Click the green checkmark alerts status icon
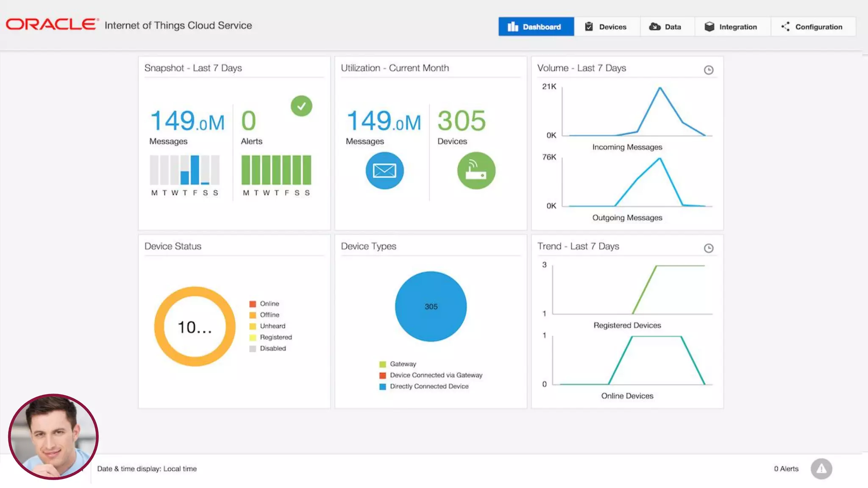 (x=301, y=106)
